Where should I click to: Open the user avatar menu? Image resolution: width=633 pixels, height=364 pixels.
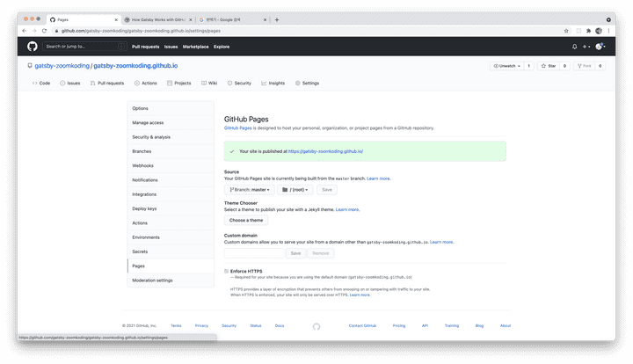[x=600, y=47]
